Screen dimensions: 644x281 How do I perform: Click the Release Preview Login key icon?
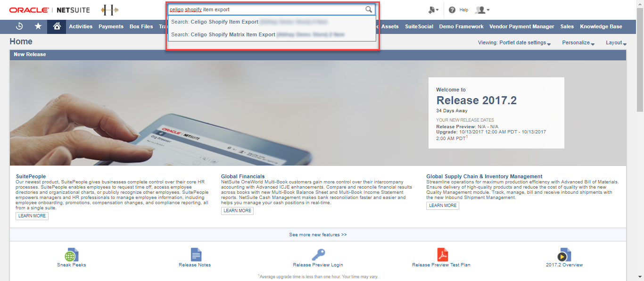pyautogui.click(x=318, y=255)
